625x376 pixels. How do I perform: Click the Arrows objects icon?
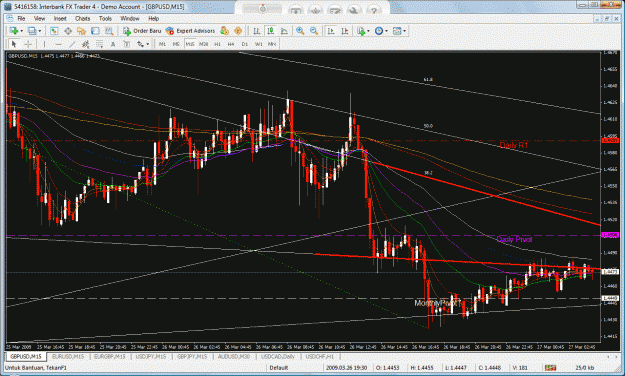tap(140, 44)
